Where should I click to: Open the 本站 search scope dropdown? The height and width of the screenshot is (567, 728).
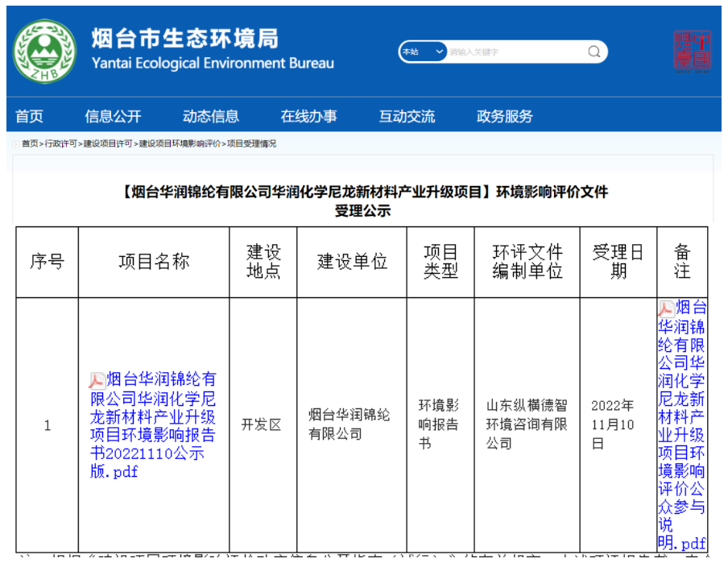pyautogui.click(x=423, y=52)
